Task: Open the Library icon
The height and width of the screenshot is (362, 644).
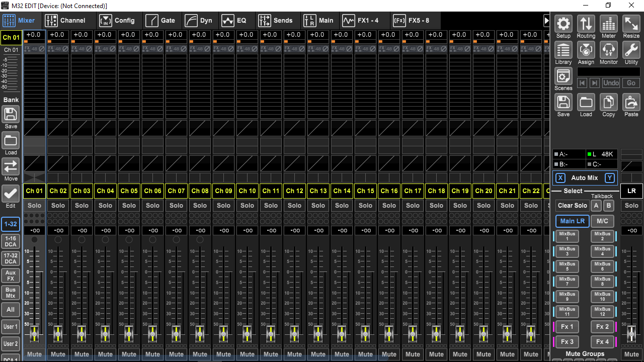Action: click(x=563, y=50)
